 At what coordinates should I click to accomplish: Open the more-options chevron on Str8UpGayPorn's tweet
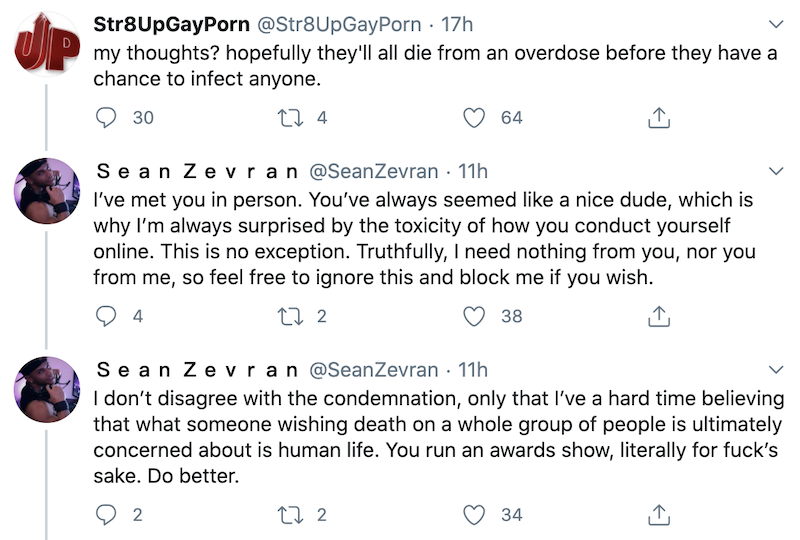[x=776, y=23]
